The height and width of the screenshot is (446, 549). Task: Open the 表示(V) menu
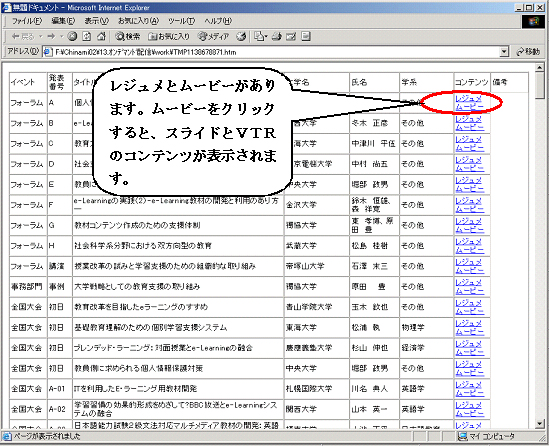coord(96,21)
